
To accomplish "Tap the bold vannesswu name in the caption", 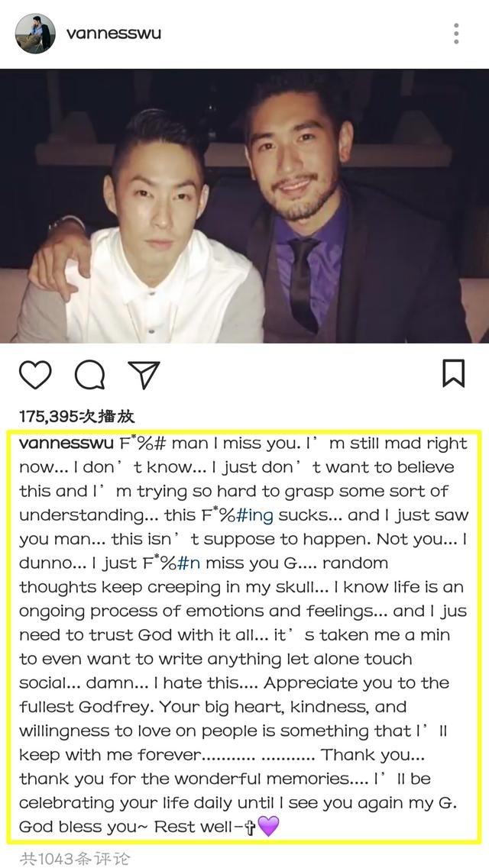I will pyautogui.click(x=68, y=444).
